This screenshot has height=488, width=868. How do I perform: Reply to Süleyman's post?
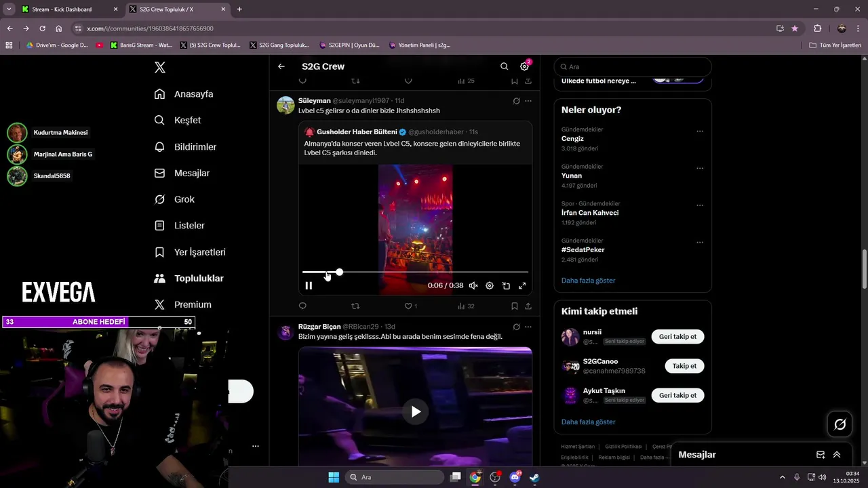pyautogui.click(x=302, y=306)
